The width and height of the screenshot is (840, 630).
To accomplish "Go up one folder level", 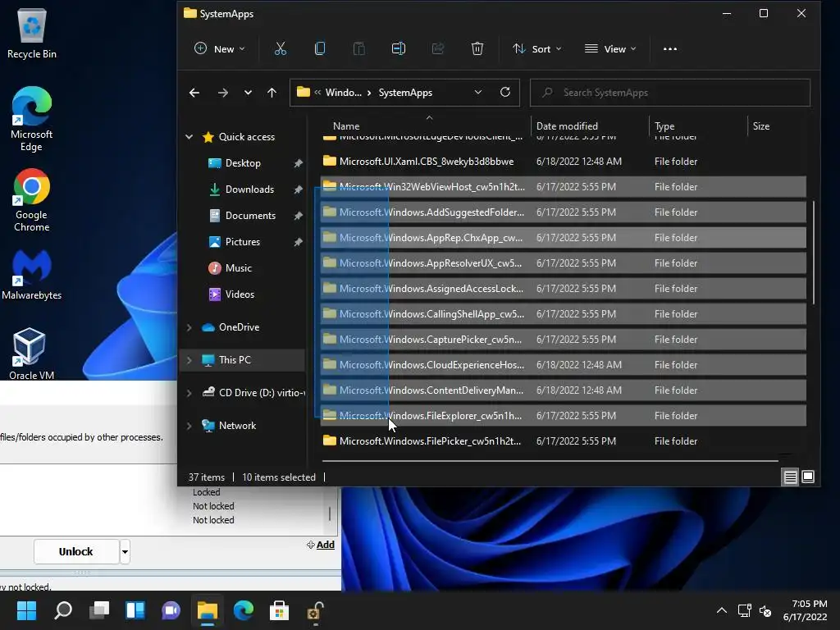I will tap(272, 93).
